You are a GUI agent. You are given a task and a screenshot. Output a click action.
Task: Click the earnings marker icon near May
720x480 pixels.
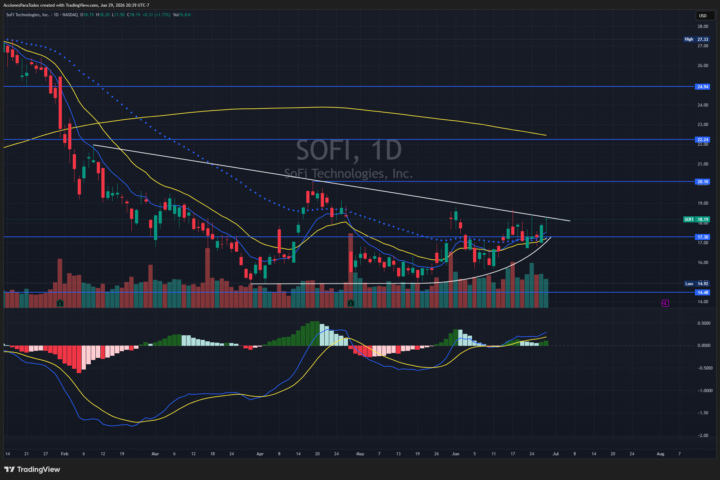pyautogui.click(x=351, y=304)
